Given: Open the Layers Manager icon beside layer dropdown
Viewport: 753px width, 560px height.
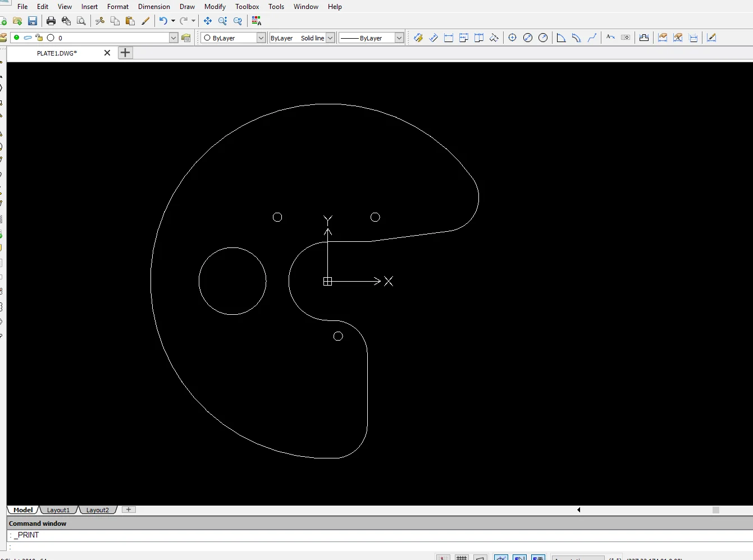Looking at the screenshot, I should click(x=186, y=38).
